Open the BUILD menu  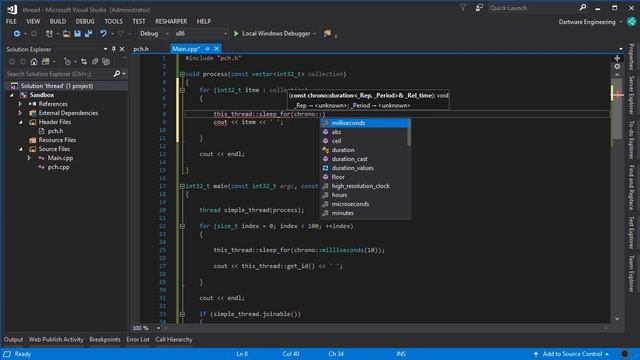click(x=58, y=21)
